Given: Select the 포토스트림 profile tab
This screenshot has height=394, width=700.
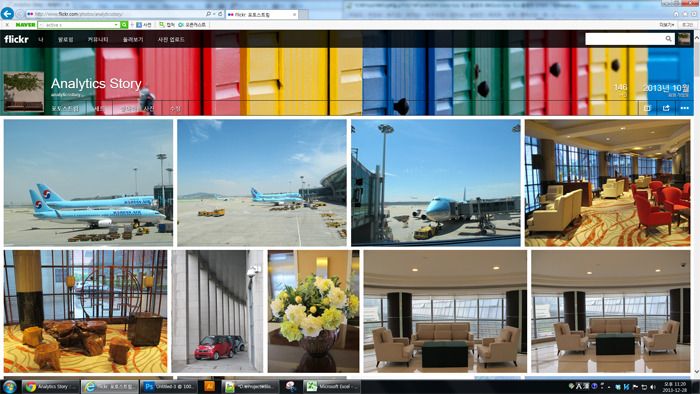Looking at the screenshot, I should [65, 108].
